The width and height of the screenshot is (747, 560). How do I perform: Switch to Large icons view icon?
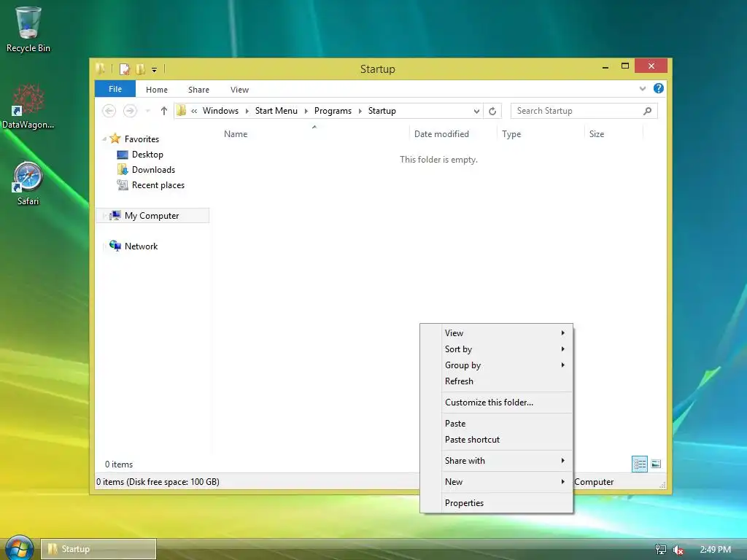(x=656, y=464)
